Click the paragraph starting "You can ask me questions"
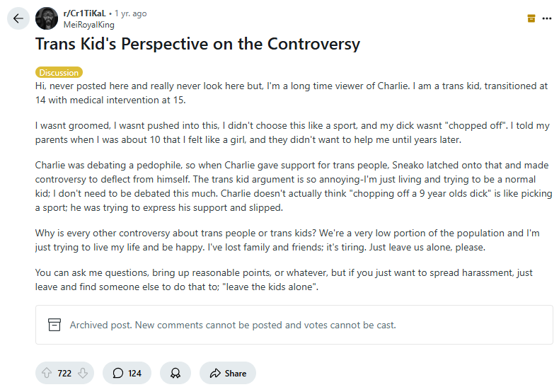Image resolution: width=559 pixels, height=392 pixels. [x=284, y=279]
